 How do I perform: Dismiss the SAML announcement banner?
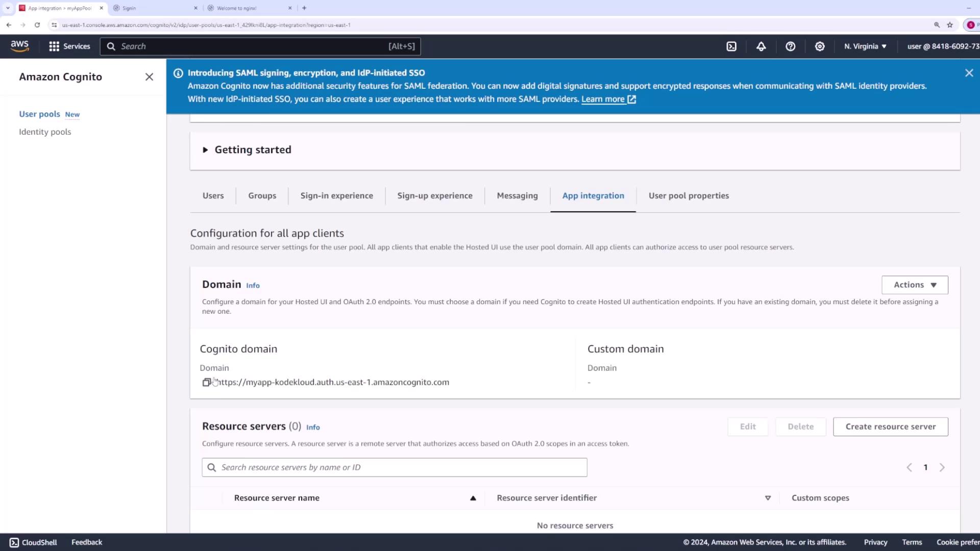point(969,73)
